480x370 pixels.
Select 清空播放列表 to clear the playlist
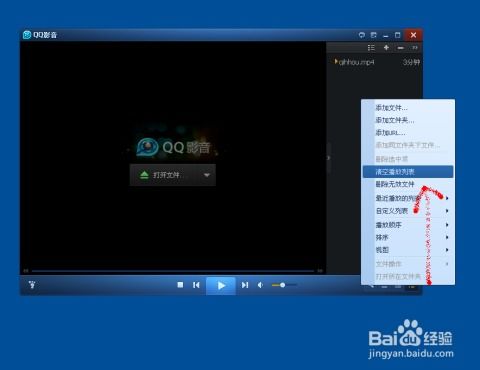408,172
